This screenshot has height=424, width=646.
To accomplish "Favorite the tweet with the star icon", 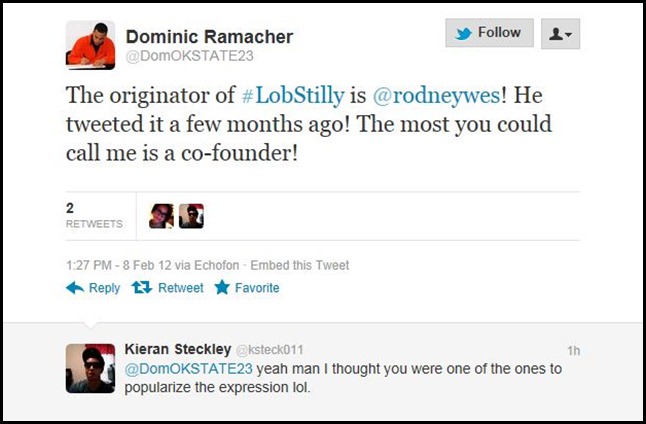I will pos(222,288).
